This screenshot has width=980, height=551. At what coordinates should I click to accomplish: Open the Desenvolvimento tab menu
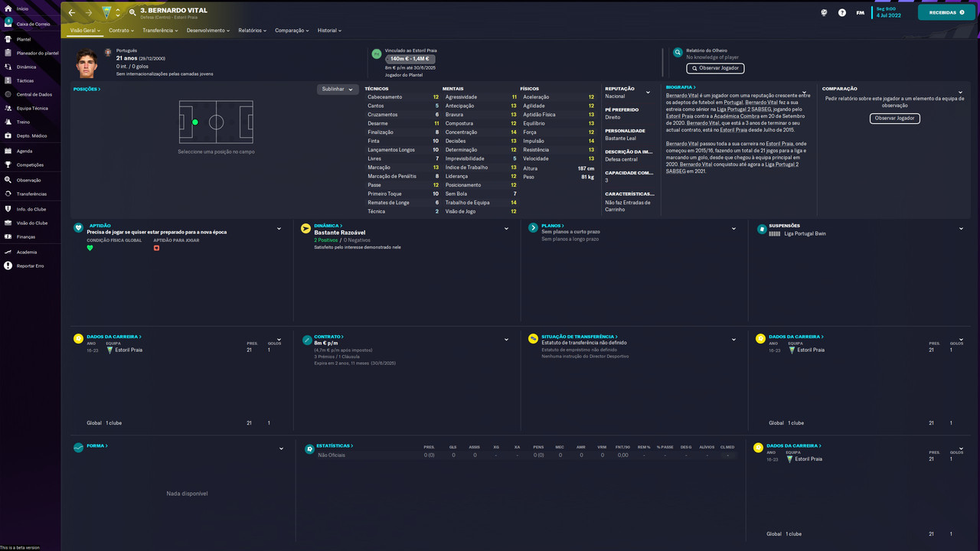(208, 31)
